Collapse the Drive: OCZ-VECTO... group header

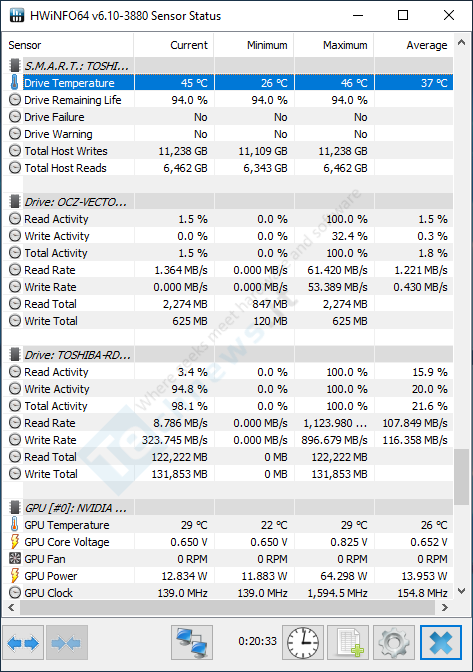click(69, 201)
